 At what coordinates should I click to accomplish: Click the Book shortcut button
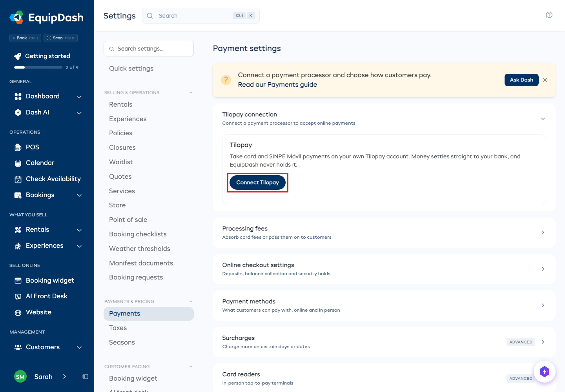25,38
